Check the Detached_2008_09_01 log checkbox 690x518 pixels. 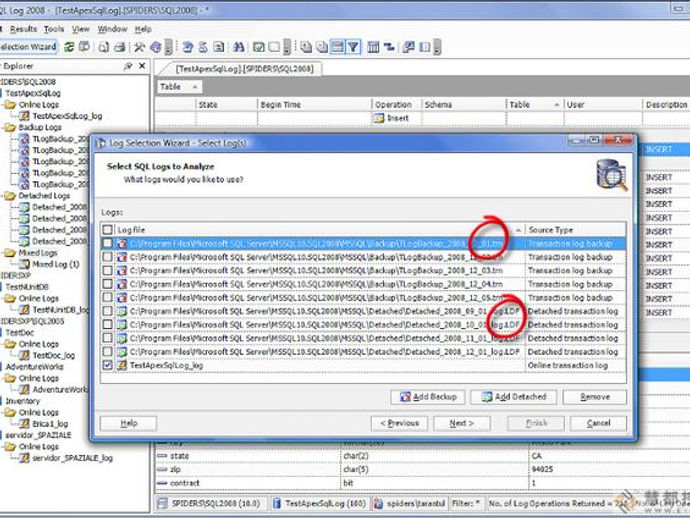tap(107, 311)
